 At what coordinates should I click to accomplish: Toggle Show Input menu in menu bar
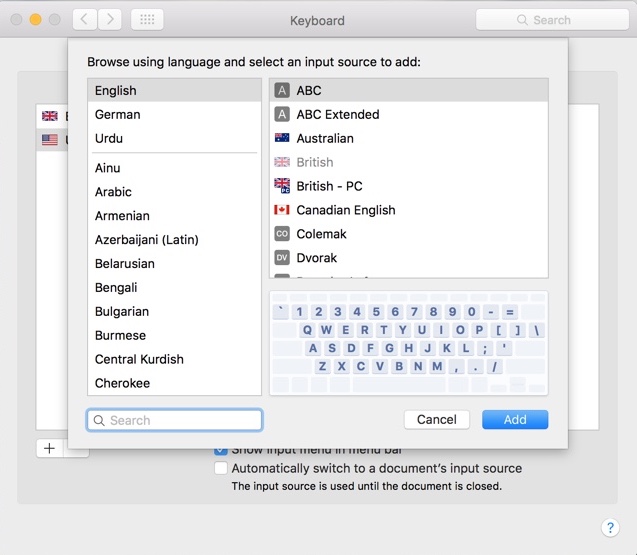point(221,451)
